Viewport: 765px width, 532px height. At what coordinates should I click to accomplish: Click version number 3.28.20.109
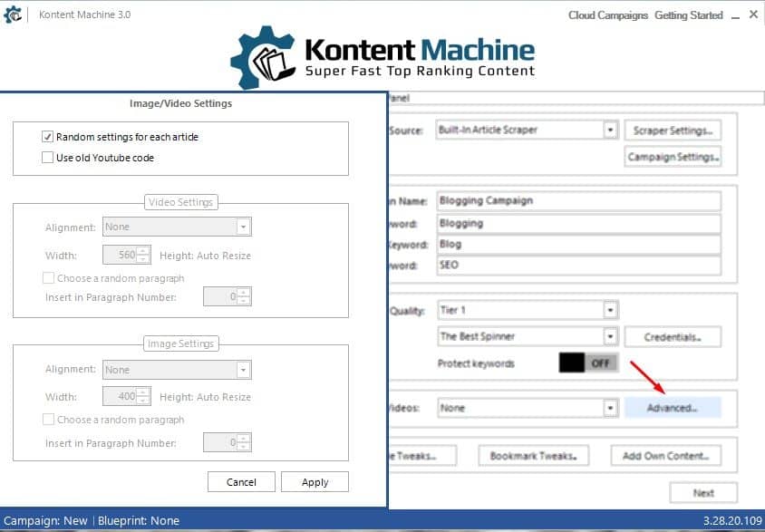(x=731, y=521)
